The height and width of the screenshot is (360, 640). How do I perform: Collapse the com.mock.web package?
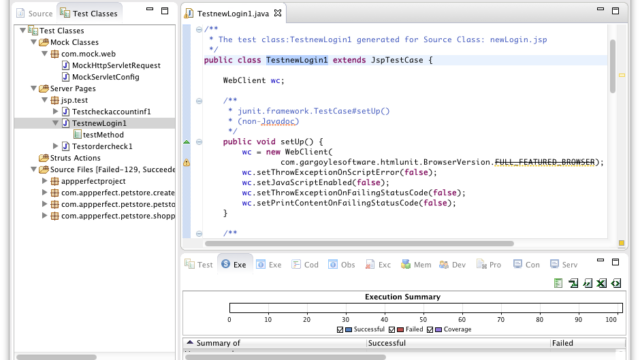pyautogui.click(x=45, y=53)
